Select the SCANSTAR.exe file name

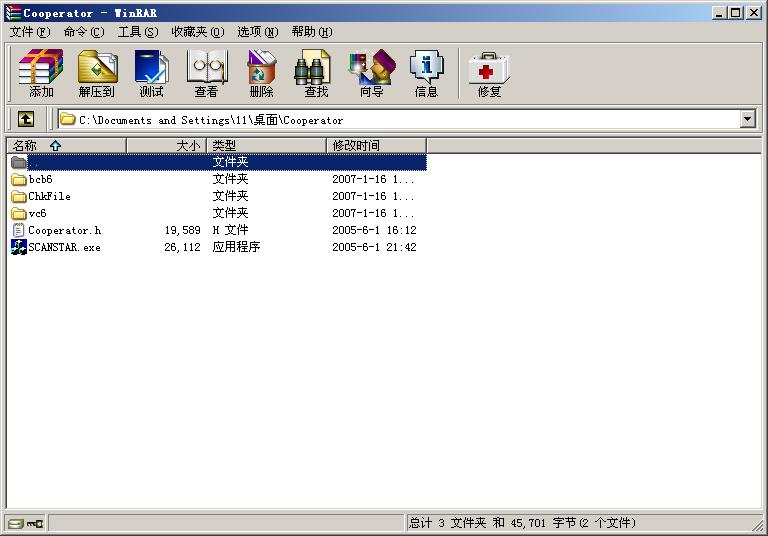pos(64,247)
